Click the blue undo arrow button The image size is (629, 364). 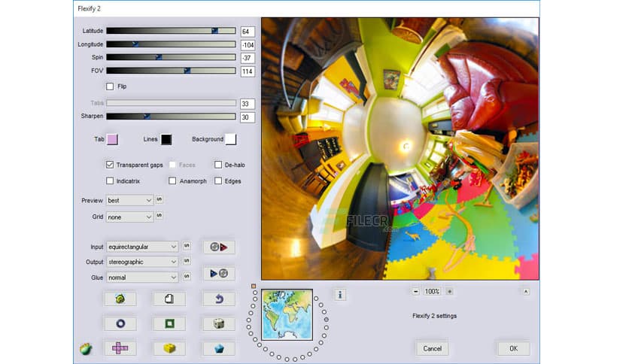pyautogui.click(x=219, y=299)
